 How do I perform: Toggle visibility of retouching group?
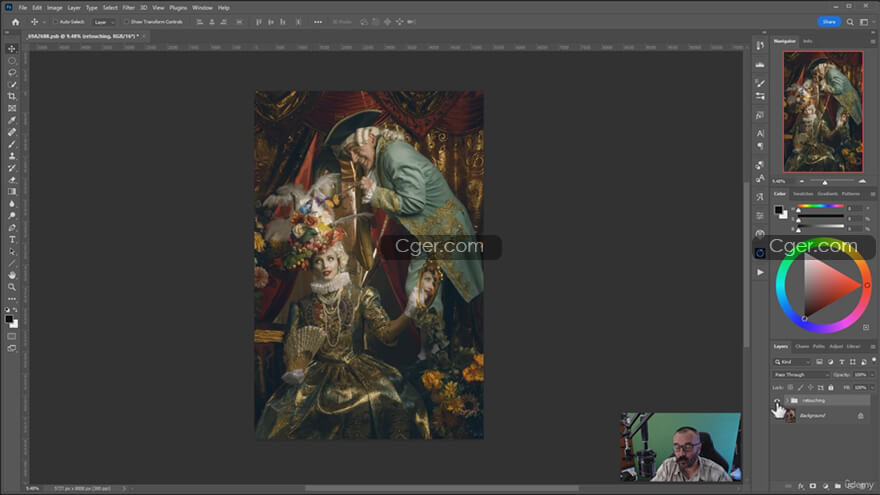click(x=777, y=400)
